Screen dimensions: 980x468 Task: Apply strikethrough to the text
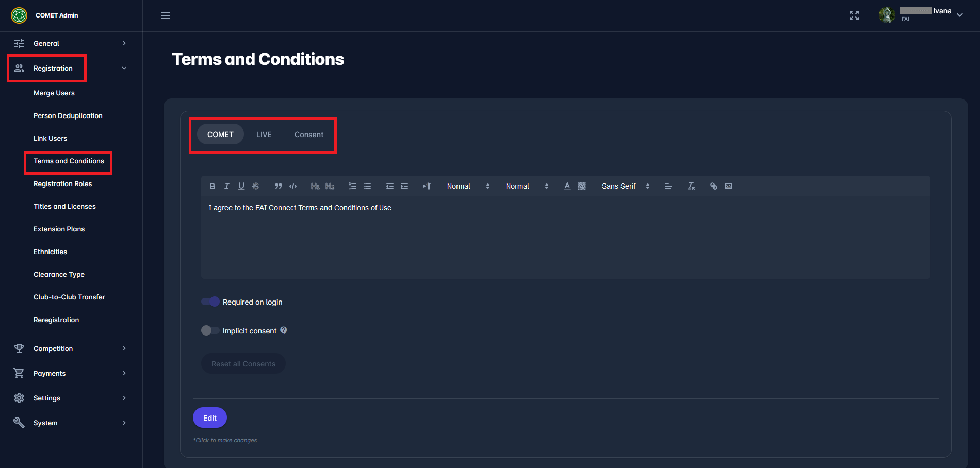coord(255,186)
